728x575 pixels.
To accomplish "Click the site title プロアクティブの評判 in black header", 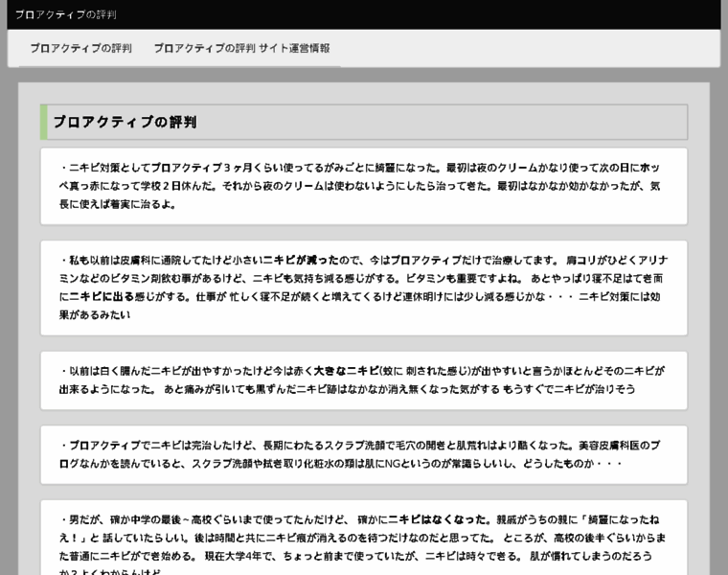I will click(65, 15).
